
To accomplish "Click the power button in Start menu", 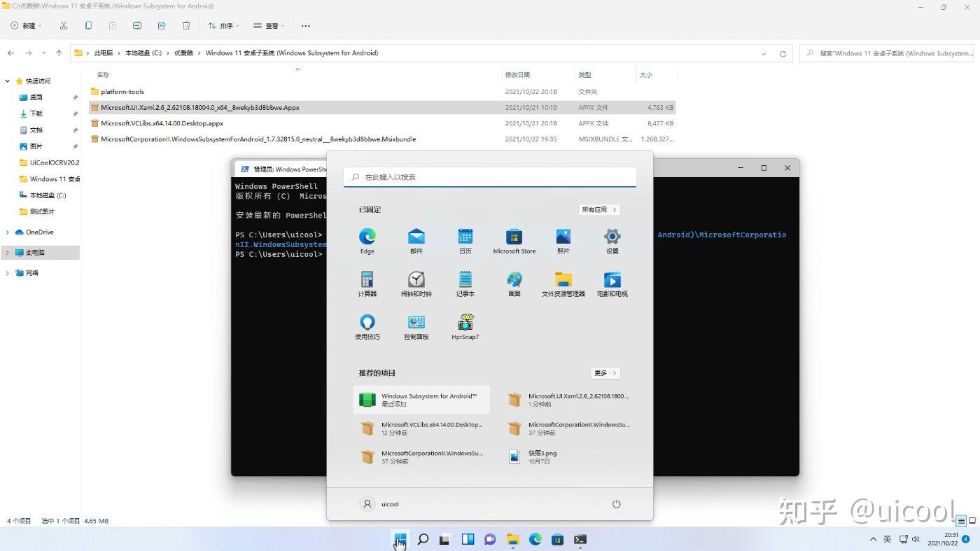I will (x=616, y=504).
